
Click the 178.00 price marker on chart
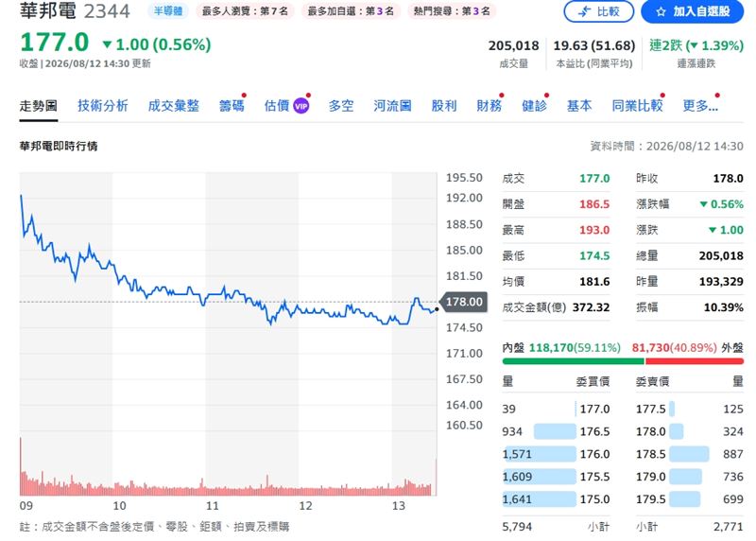[464, 302]
